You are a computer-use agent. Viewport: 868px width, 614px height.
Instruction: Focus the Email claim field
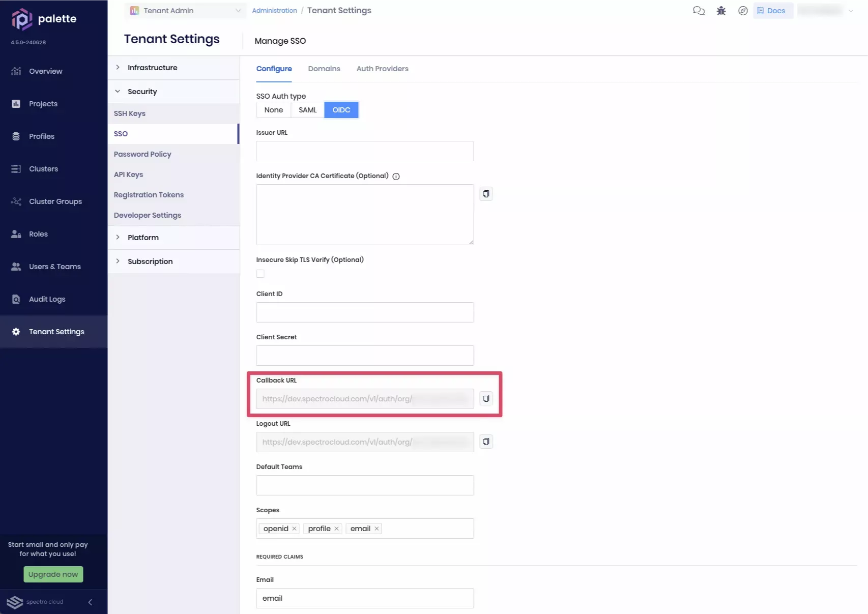click(365, 598)
